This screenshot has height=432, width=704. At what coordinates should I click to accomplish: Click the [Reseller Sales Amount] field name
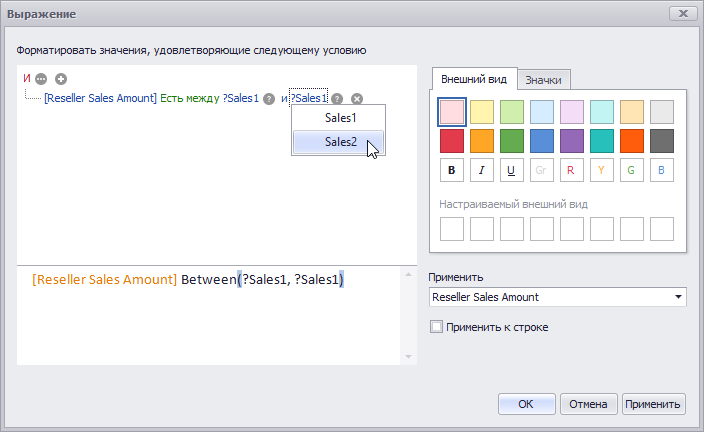(x=101, y=98)
